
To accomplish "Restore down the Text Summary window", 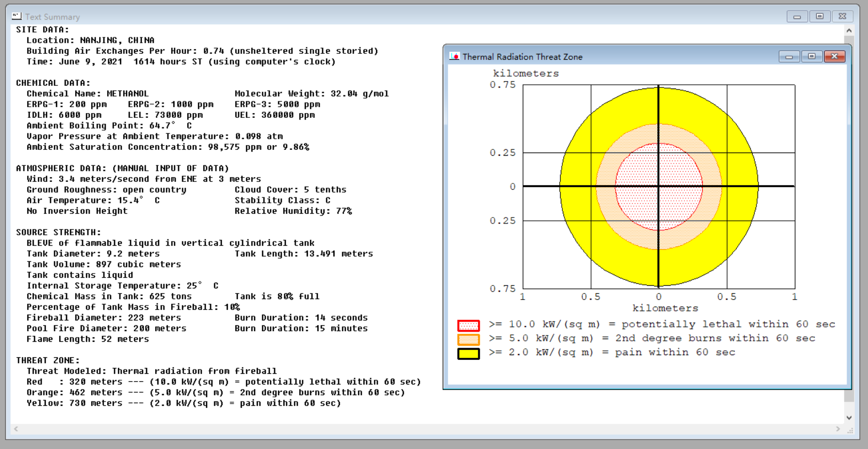I will pyautogui.click(x=820, y=17).
